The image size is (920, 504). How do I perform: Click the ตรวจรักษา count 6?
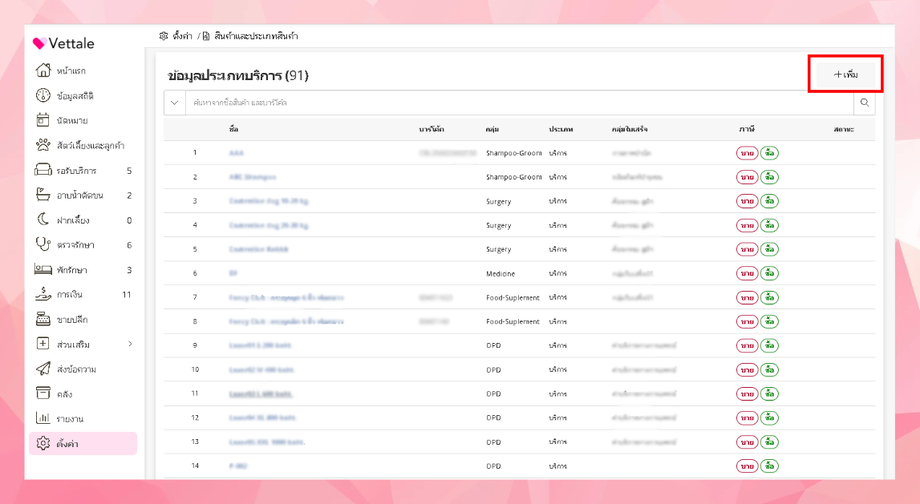click(129, 245)
